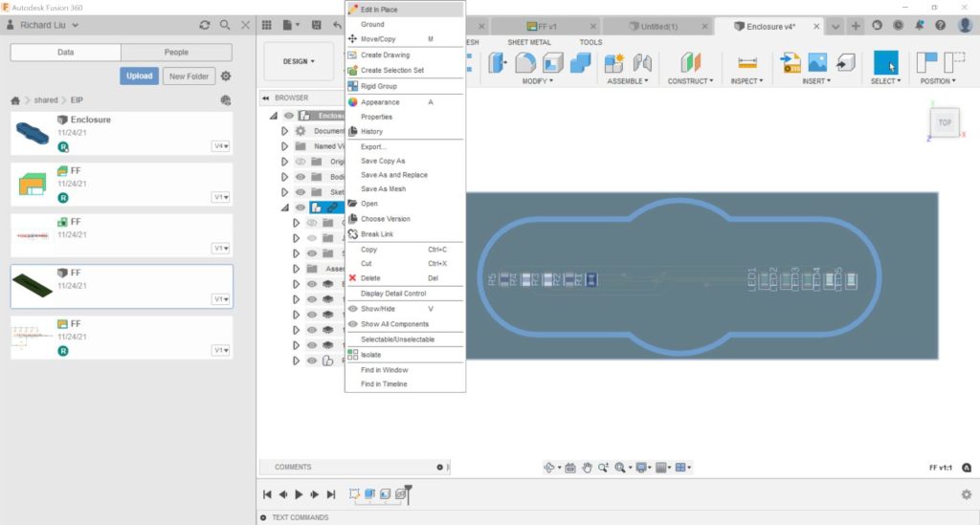Choose Edit In Place from context menu
Image resolution: width=980 pixels, height=525 pixels.
(379, 10)
